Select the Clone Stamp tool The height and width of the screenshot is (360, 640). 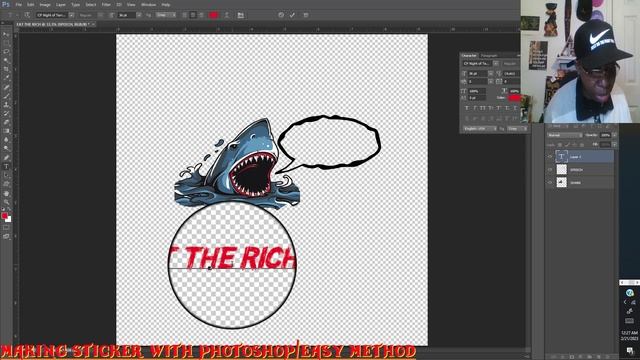pos(6,104)
